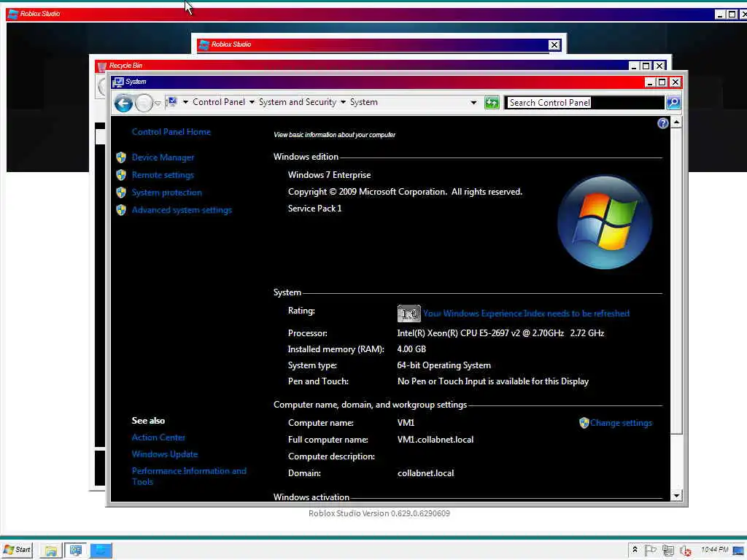Click the Roblox Studio dialog title icon
Screen dimensions: 747x560
[204, 44]
